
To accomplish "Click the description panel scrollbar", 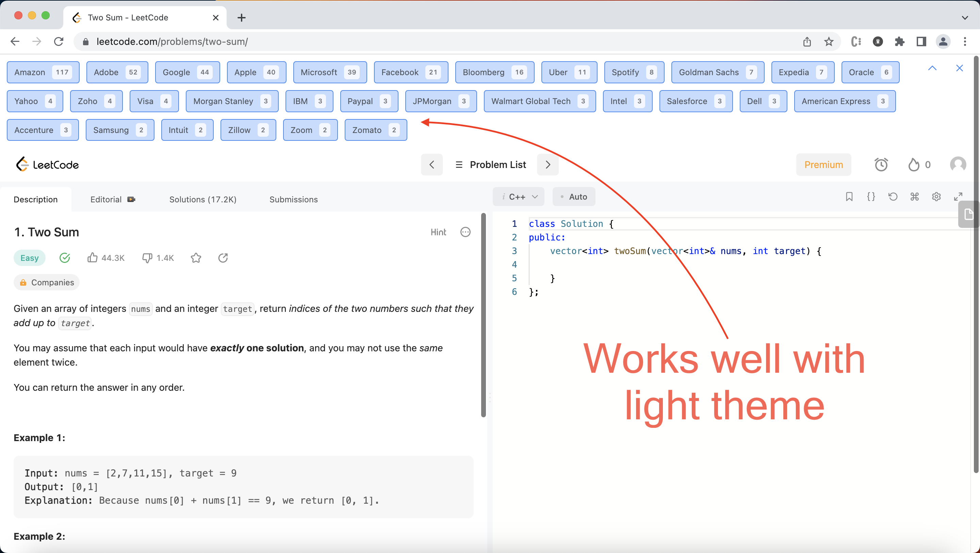I will point(483,315).
